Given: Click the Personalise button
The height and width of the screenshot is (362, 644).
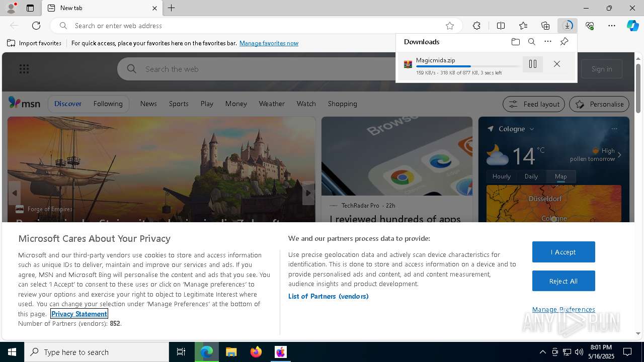Looking at the screenshot, I should coord(599,104).
